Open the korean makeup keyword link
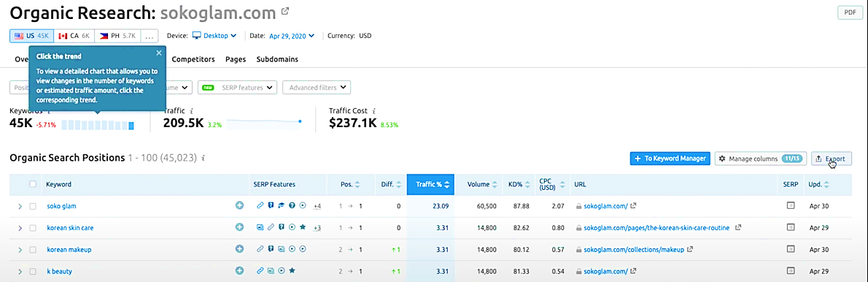Viewport: 868px width, 282px height. [x=69, y=249]
